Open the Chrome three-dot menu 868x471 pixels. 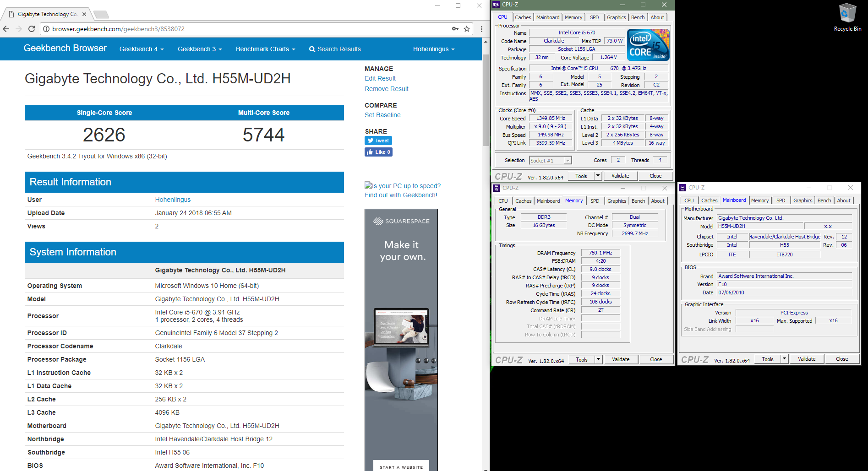click(x=481, y=29)
